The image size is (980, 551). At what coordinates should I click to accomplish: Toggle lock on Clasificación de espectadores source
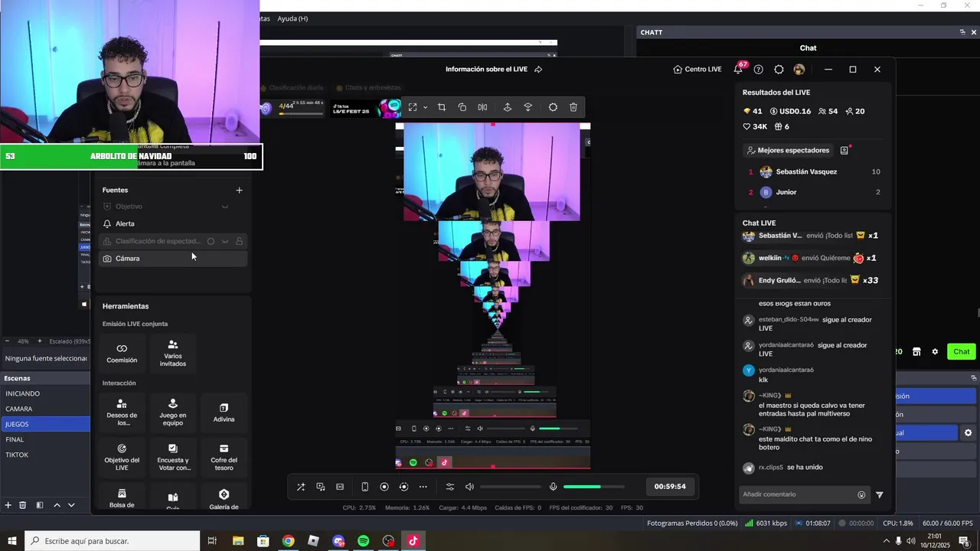coord(240,241)
